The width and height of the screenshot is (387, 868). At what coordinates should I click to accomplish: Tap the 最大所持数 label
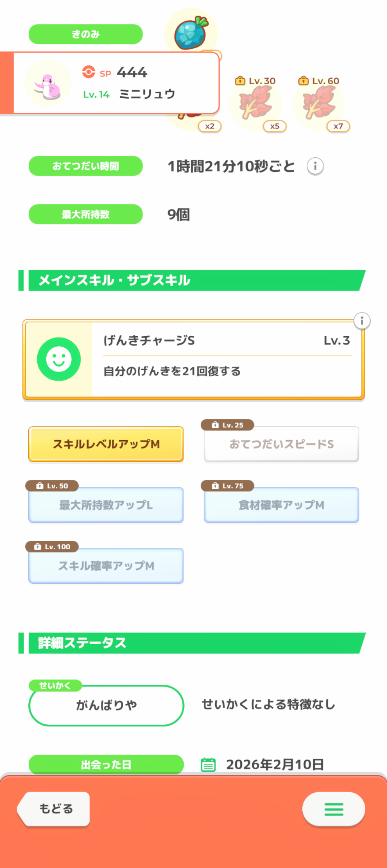coord(86,214)
